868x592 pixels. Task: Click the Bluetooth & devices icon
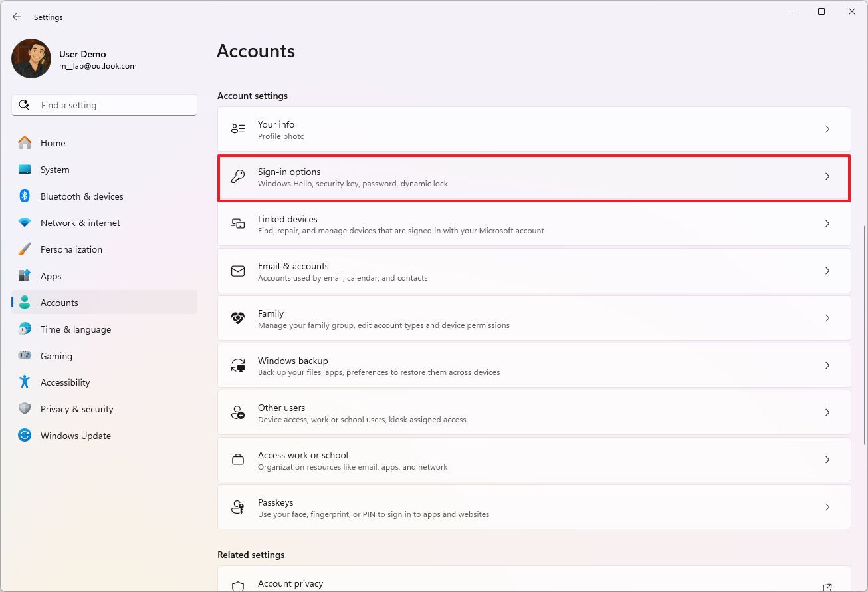tap(25, 196)
